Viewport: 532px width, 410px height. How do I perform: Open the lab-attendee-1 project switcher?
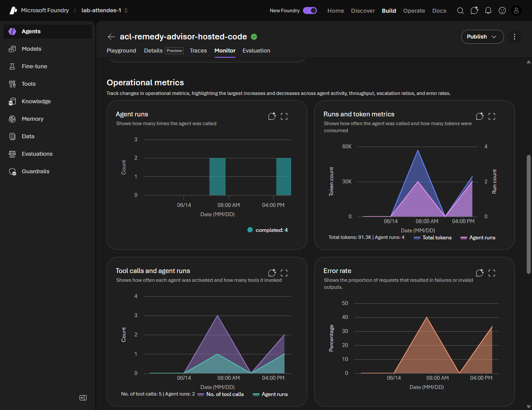click(x=104, y=11)
